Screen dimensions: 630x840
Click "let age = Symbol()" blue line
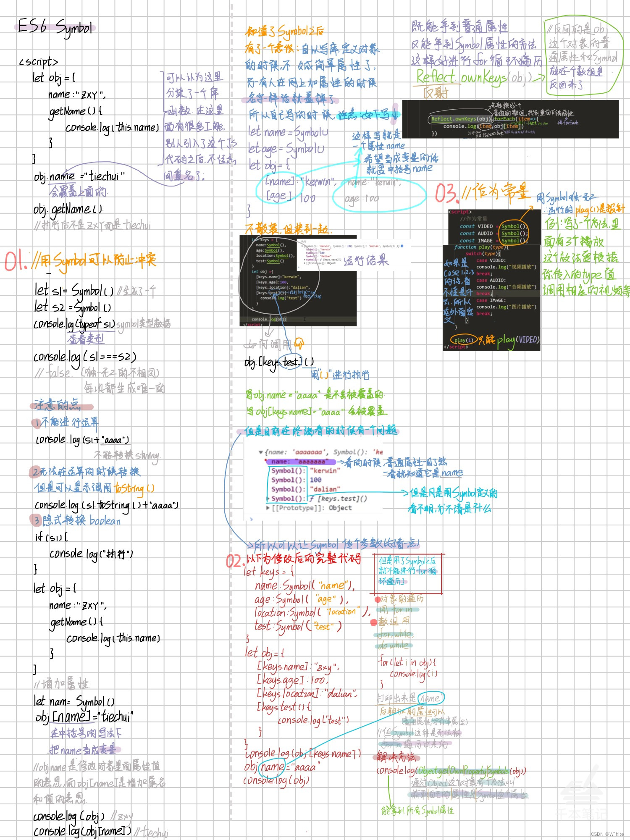tap(286, 148)
